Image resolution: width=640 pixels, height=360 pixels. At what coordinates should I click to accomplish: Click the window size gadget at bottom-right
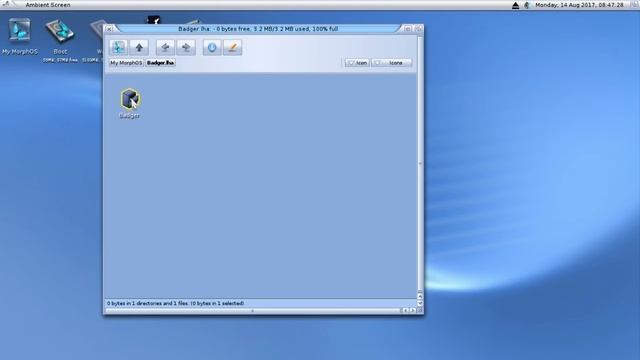(x=420, y=311)
